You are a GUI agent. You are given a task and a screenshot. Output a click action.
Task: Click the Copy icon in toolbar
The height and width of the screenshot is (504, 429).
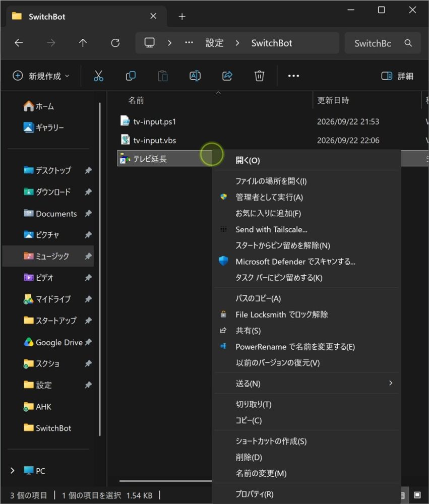tap(131, 76)
